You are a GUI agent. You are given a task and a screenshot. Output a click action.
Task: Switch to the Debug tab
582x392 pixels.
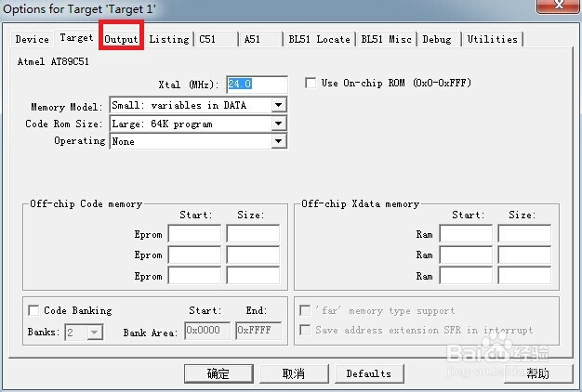click(x=439, y=39)
